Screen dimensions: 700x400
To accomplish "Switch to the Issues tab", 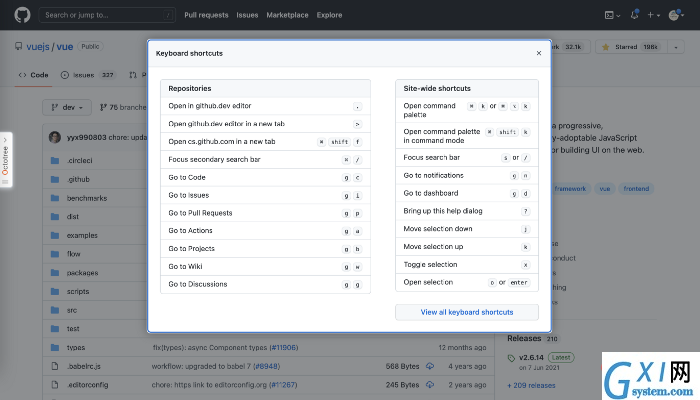I will 88,75.
